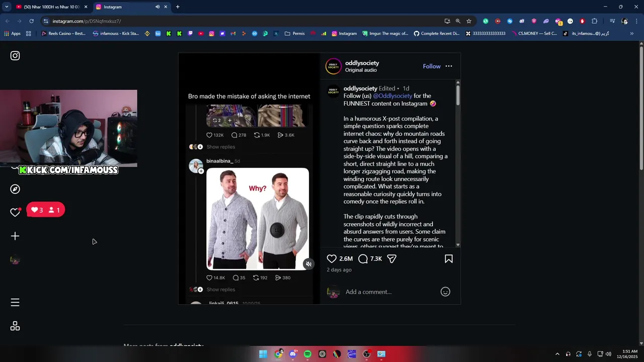Click the sweater Why? video image
Viewport: 644px width, 362px height.
258,219
